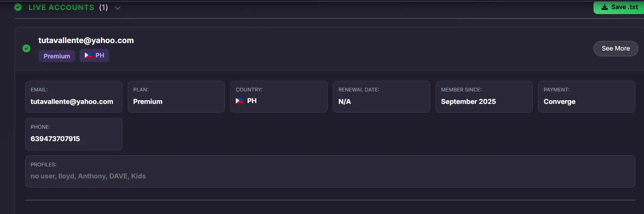Collapse the LIVE ACCOUNTS section chevron

pyautogui.click(x=118, y=8)
